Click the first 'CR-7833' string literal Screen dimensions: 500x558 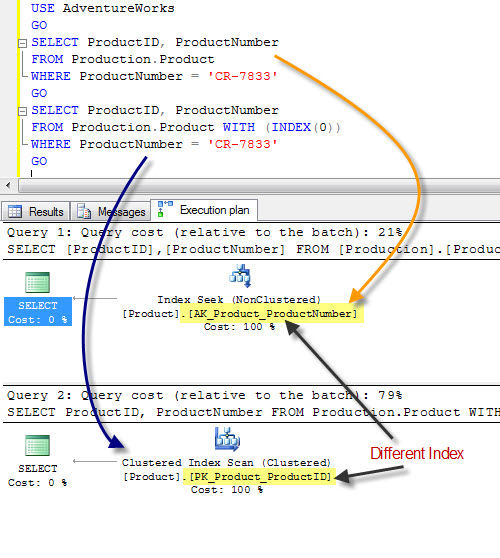[x=242, y=76]
